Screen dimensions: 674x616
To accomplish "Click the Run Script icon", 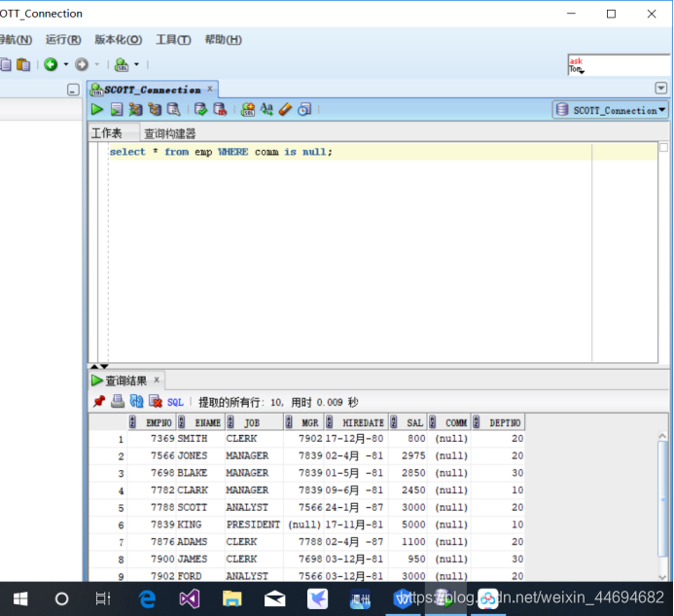I will [117, 109].
